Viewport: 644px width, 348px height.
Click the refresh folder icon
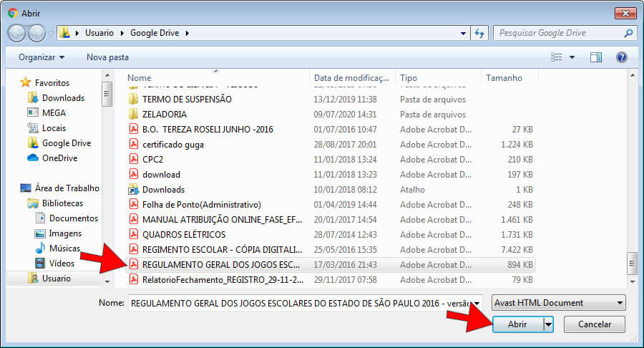click(x=479, y=33)
